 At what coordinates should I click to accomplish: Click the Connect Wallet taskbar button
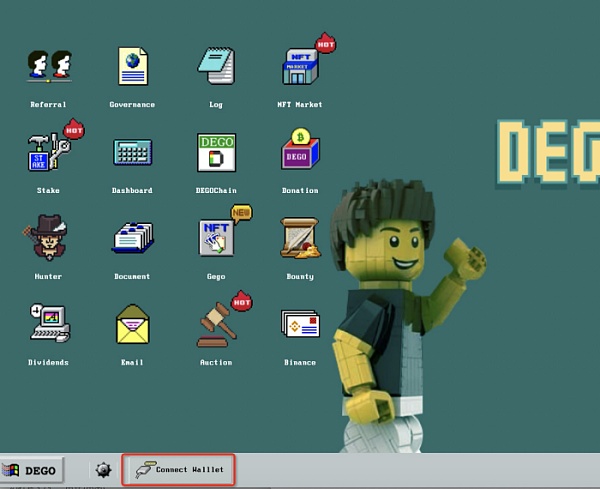click(179, 469)
